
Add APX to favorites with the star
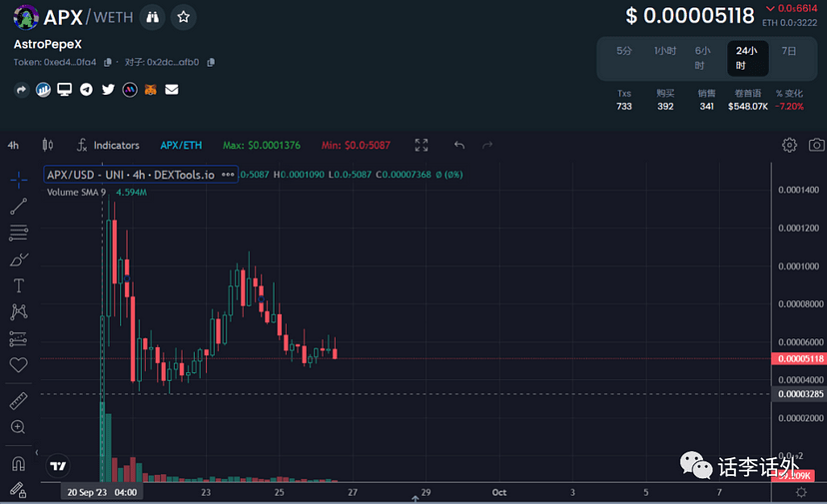pyautogui.click(x=184, y=17)
